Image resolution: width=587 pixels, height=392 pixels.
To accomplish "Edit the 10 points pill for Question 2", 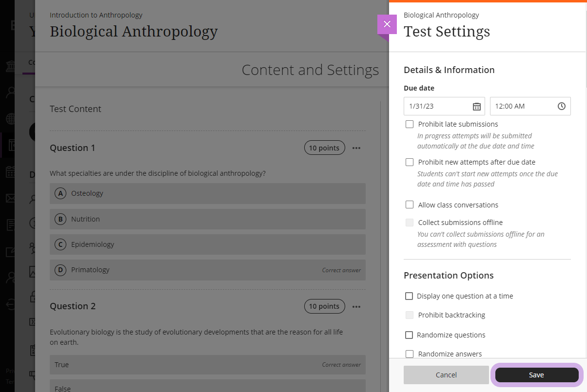I will pyautogui.click(x=325, y=306).
